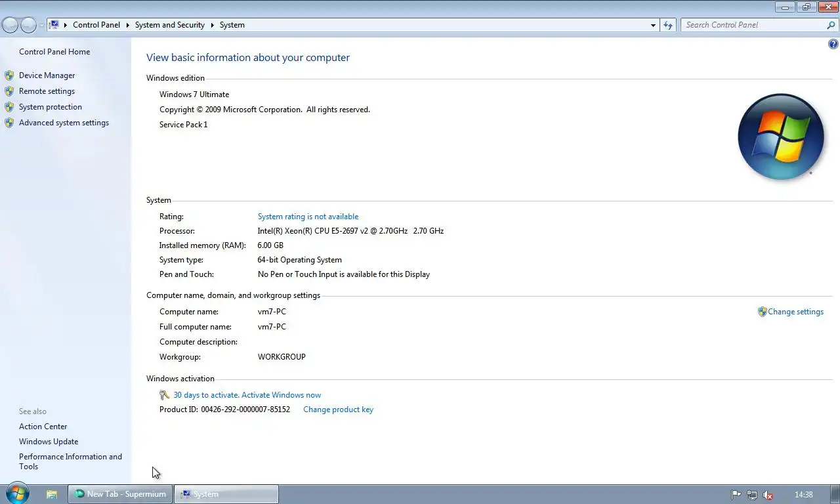Click the keys icon beside activation notice
The image size is (840, 504).
pyautogui.click(x=165, y=395)
